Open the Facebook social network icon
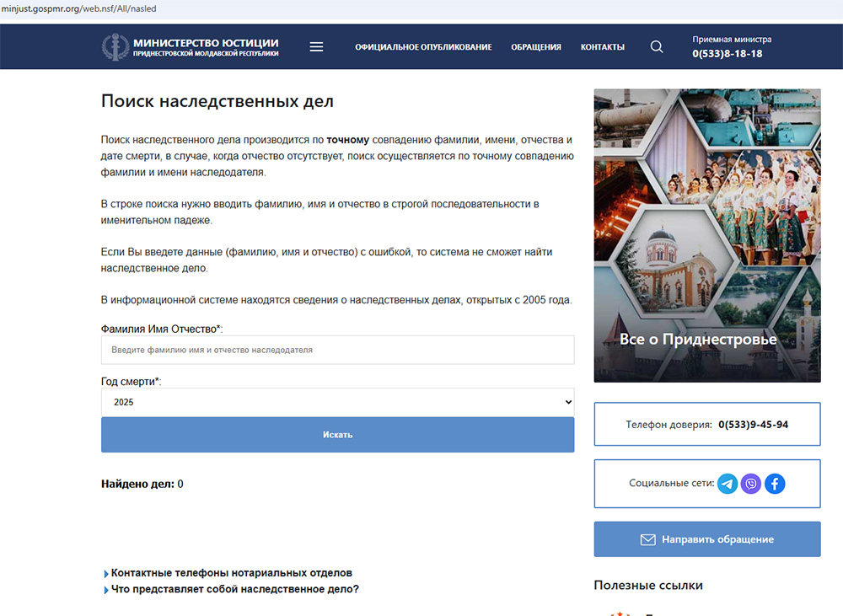Viewport: 843px width, 616px height. coord(775,484)
